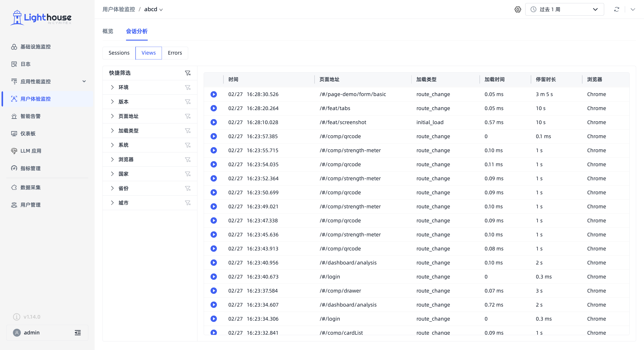This screenshot has width=644, height=350.
Task: Play the 16:23:34.607 dashboard view replay
Action: point(214,305)
